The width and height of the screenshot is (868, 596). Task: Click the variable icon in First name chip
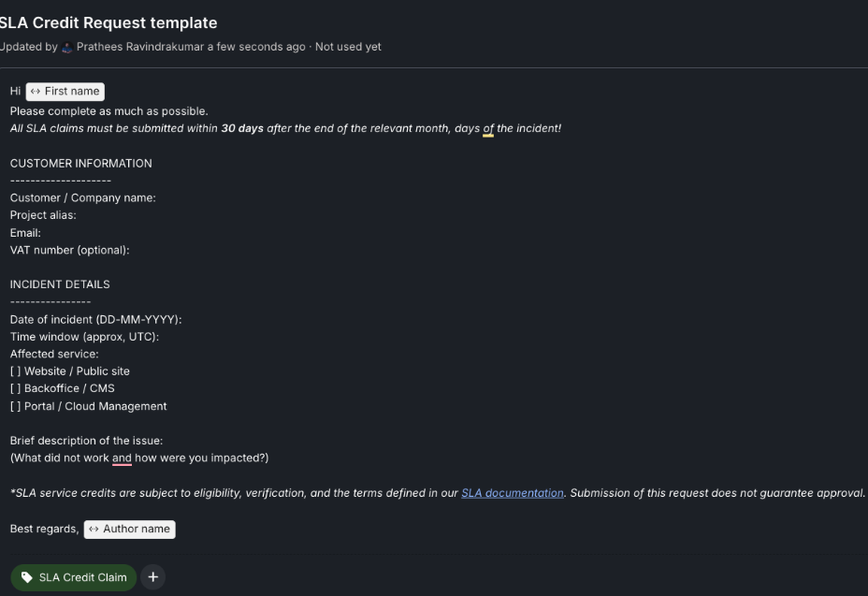click(35, 92)
